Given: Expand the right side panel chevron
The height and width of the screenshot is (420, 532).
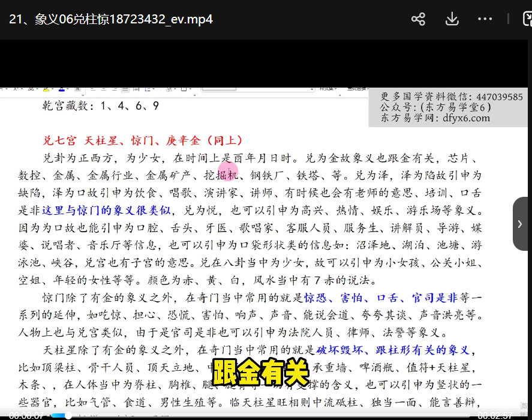Looking at the screenshot, I should click(x=520, y=224).
